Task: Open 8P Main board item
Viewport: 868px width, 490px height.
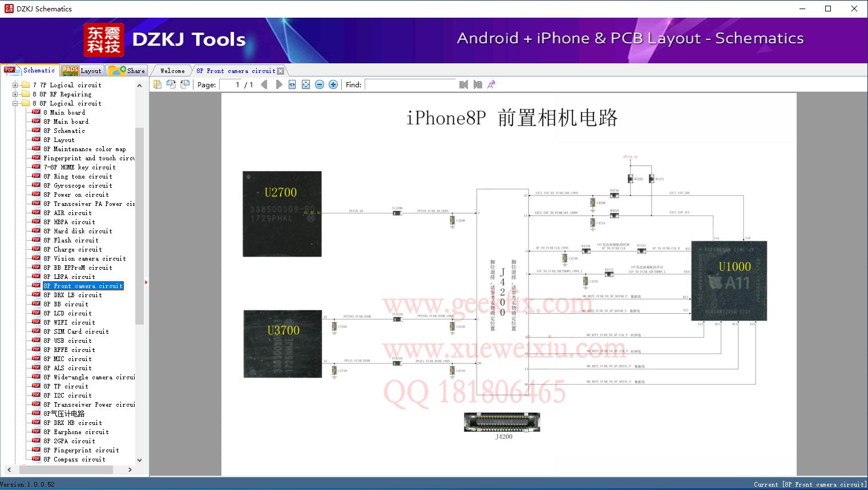Action: [66, 122]
